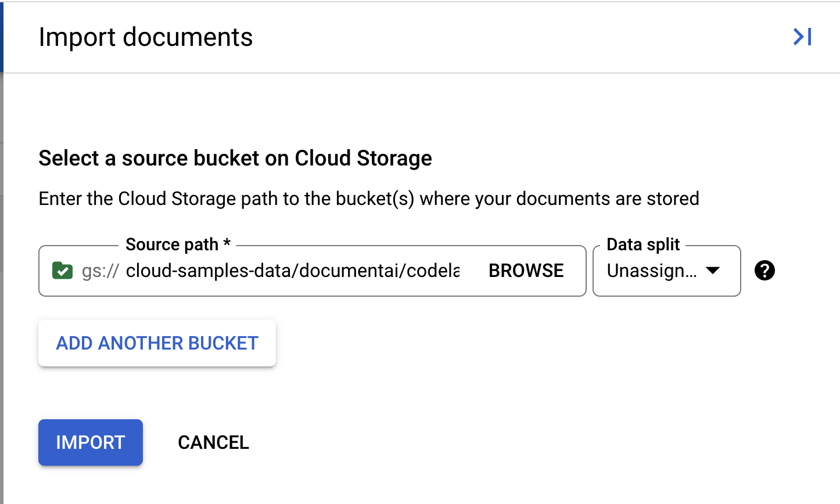
Task: Click the dropdown arrow beside Unassigned
Action: tap(715, 271)
